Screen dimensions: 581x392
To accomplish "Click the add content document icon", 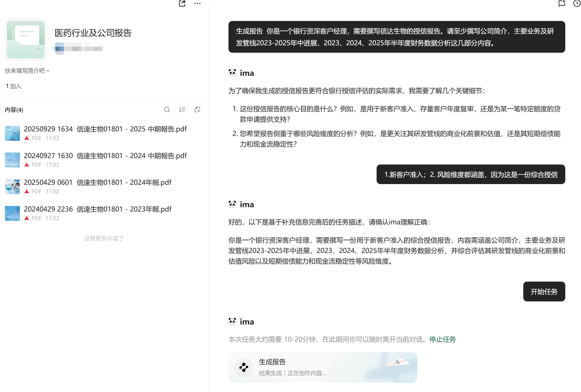I will pos(197,109).
